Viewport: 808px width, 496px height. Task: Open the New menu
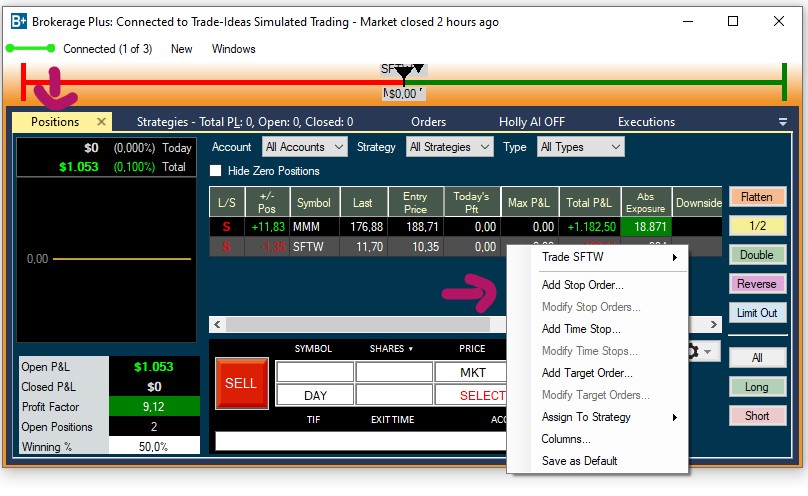point(181,49)
